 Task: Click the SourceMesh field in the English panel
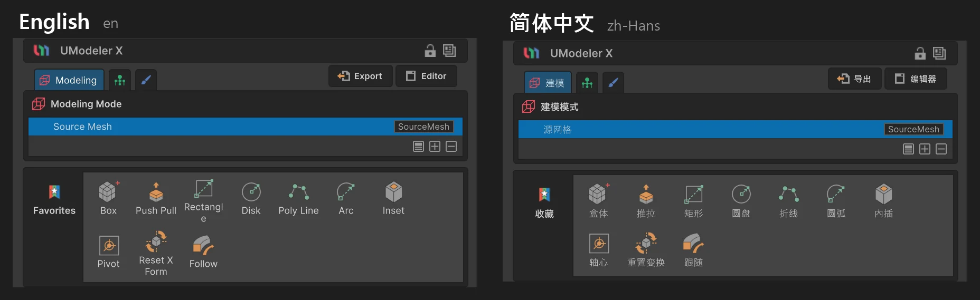pyautogui.click(x=423, y=127)
